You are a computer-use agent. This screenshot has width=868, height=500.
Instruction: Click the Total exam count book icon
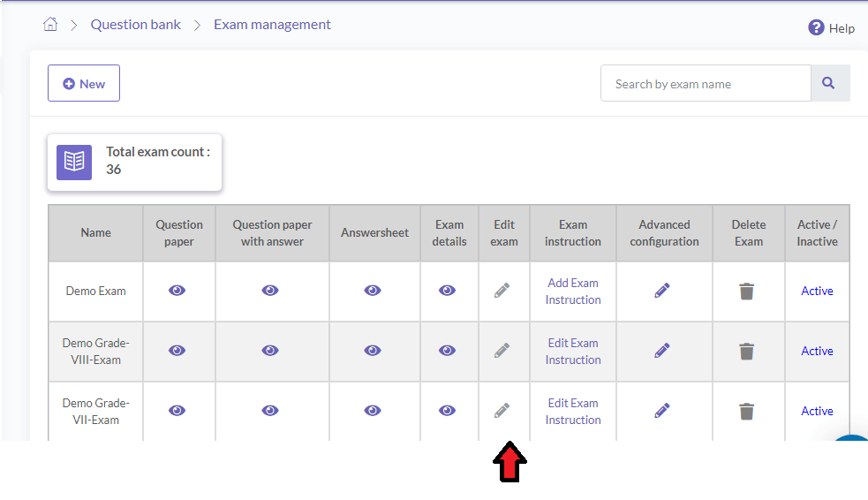point(74,163)
